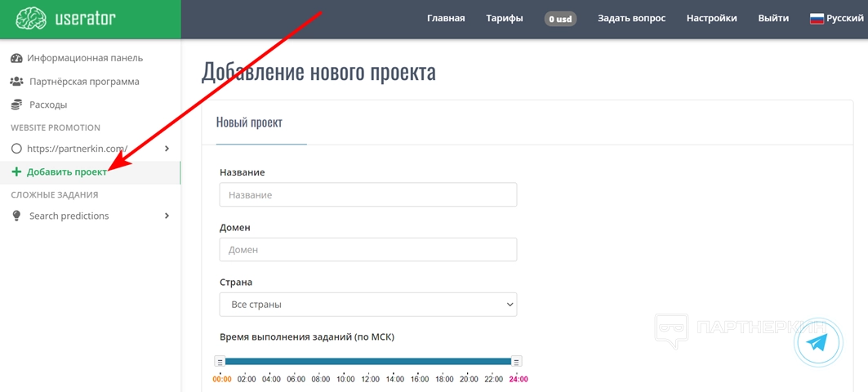
Task: Click the 0 usd balance badge
Action: pyautogui.click(x=560, y=19)
